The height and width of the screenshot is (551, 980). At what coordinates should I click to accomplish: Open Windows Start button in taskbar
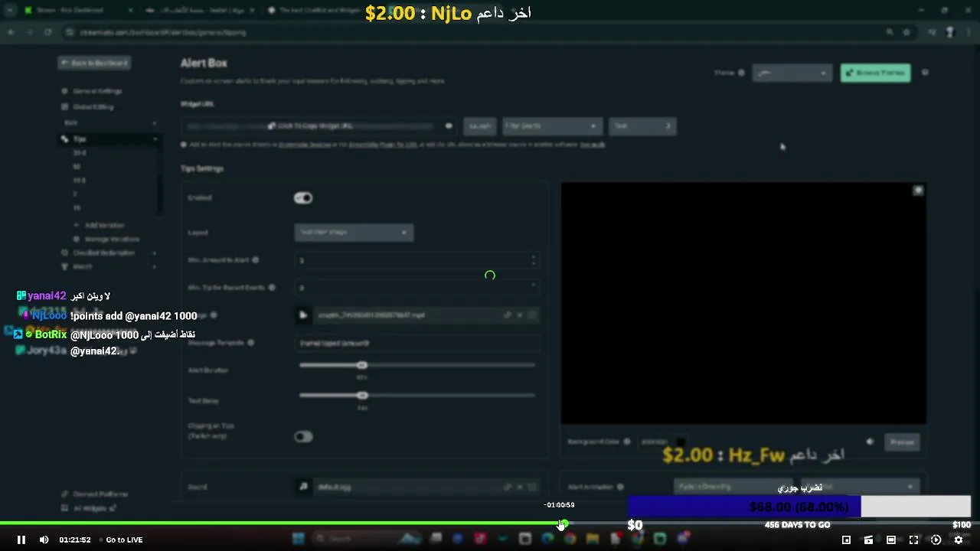click(x=299, y=539)
